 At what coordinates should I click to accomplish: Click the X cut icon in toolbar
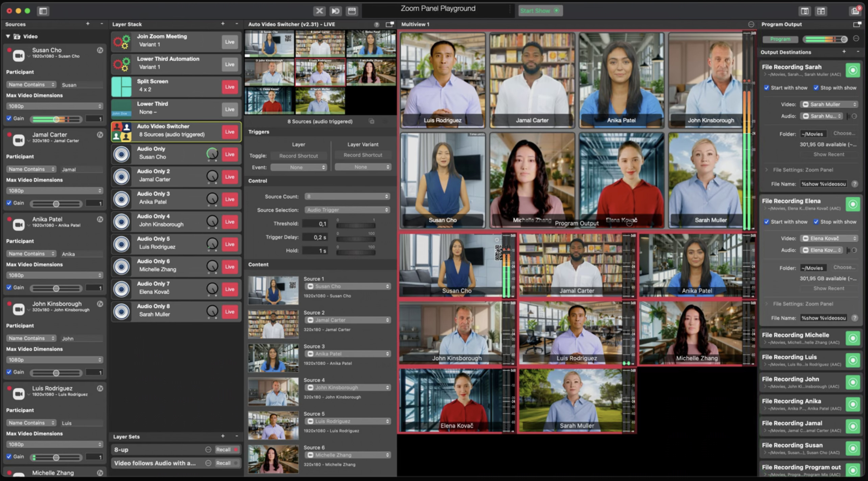pyautogui.click(x=319, y=11)
